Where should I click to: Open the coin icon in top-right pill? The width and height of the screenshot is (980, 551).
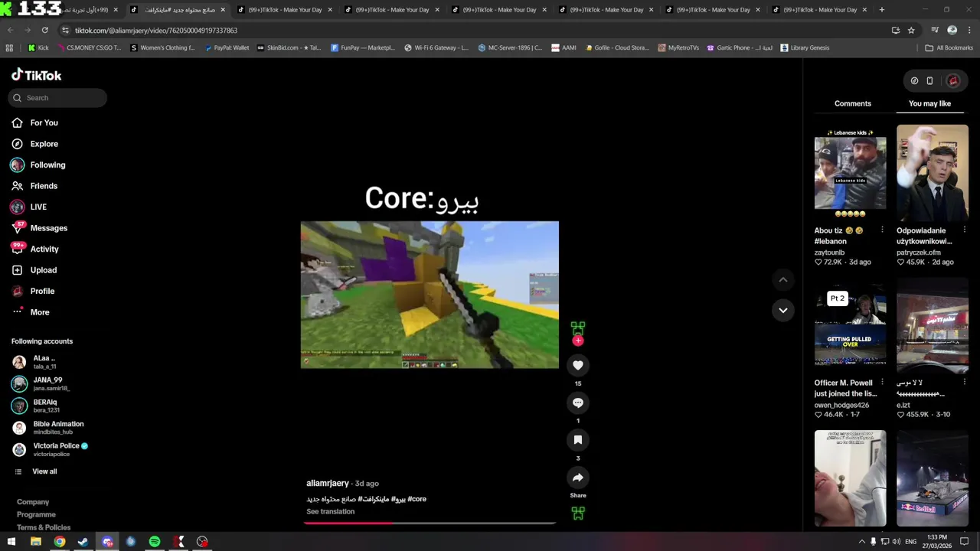tap(914, 80)
